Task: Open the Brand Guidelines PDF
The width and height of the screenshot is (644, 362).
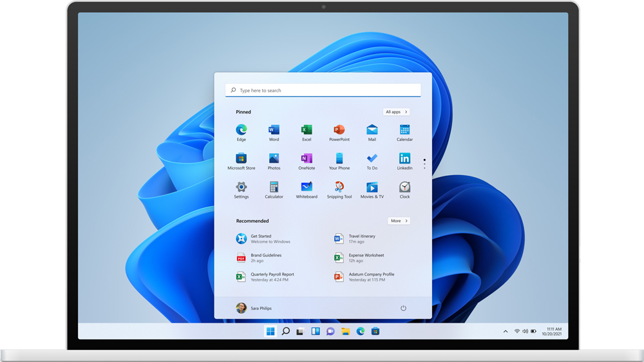Action: (259, 258)
